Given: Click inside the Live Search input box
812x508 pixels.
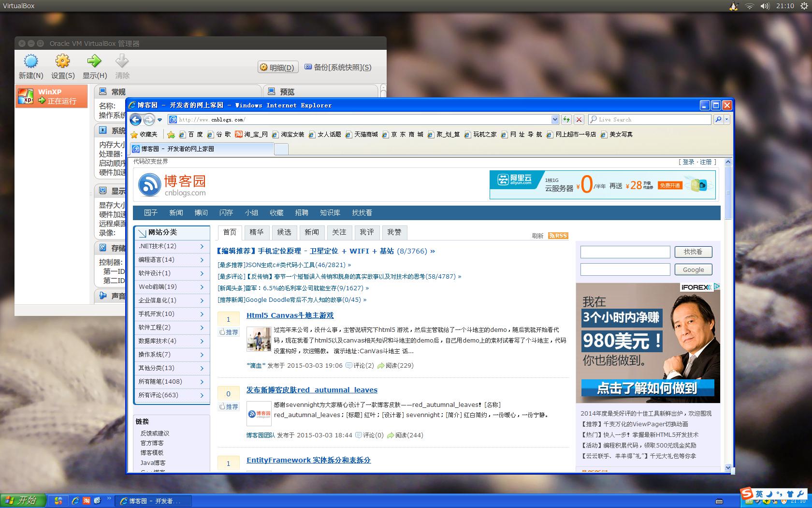Looking at the screenshot, I should click(648, 120).
